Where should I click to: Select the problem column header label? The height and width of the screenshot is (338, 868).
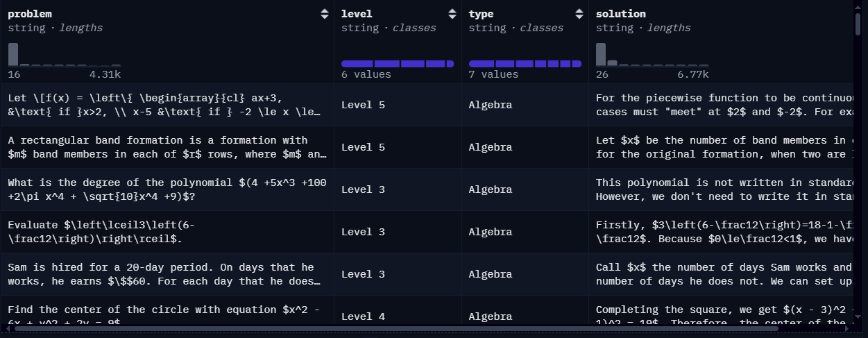coord(30,14)
